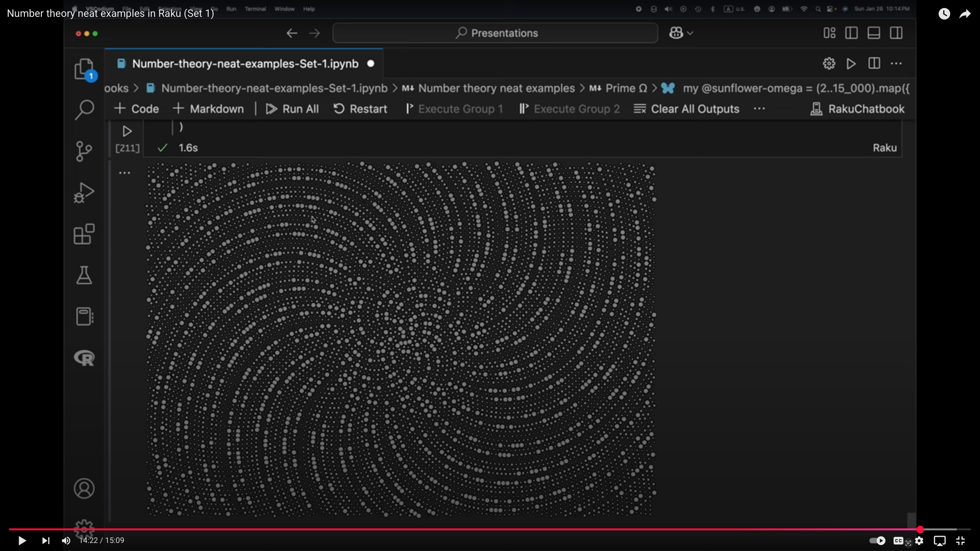Open the Copilot chat menu icon
This screenshot has width=980, height=551.
point(681,33)
